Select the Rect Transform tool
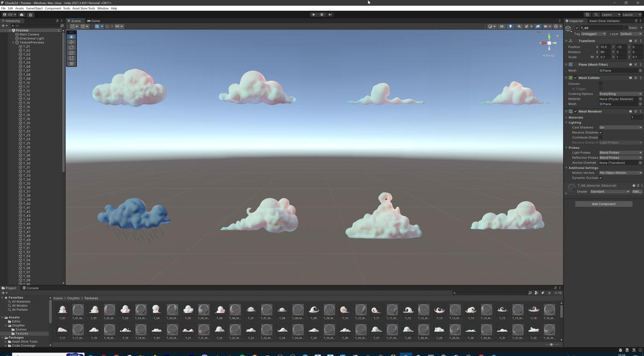The image size is (644, 356). [71, 58]
